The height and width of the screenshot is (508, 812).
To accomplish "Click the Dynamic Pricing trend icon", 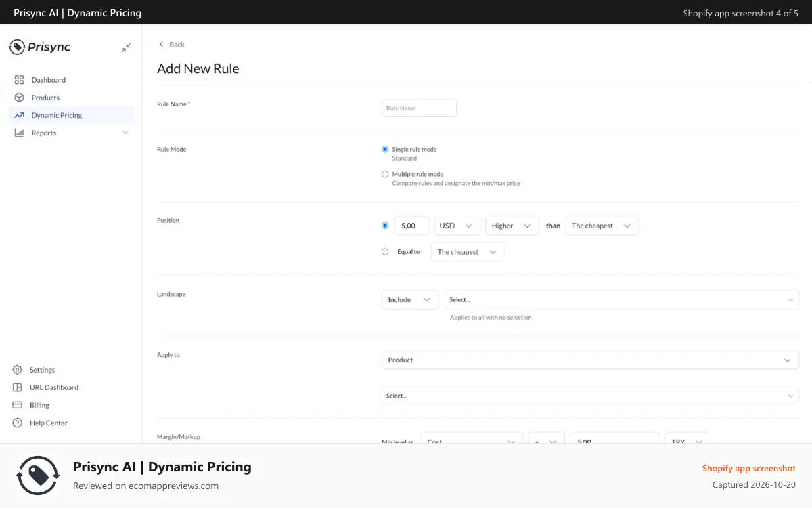I will 19,115.
